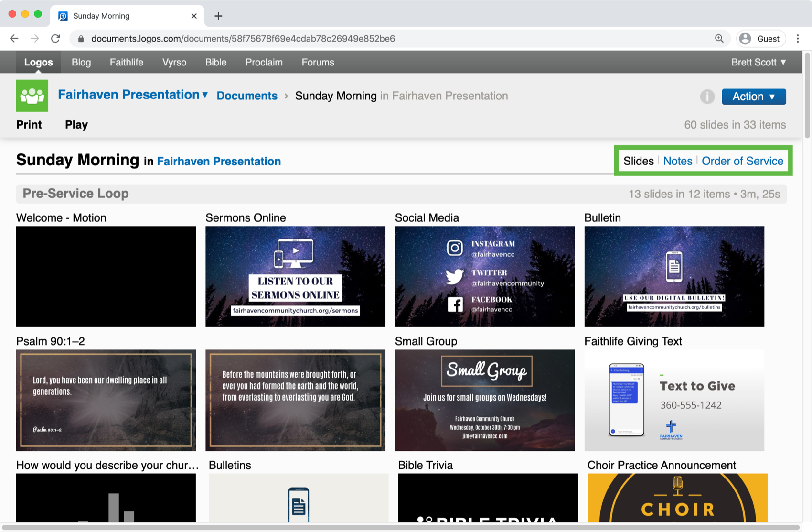Go to Blog in top navigation
Screen dimensions: 812x532
click(81, 62)
